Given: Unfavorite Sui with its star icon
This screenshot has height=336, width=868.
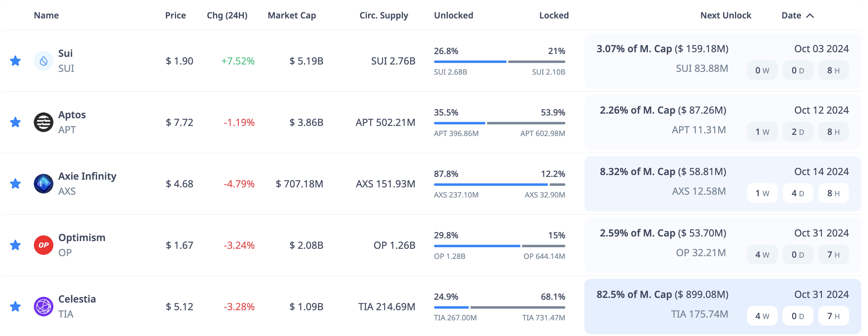Looking at the screenshot, I should (x=15, y=61).
